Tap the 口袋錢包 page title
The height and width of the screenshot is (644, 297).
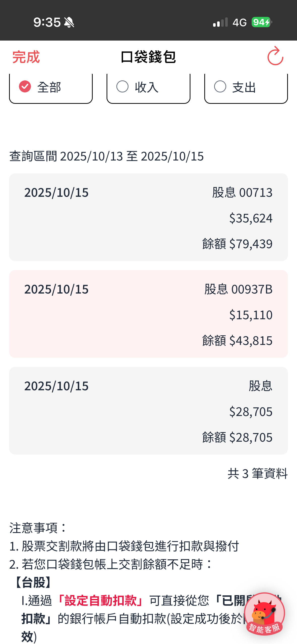coord(148,57)
